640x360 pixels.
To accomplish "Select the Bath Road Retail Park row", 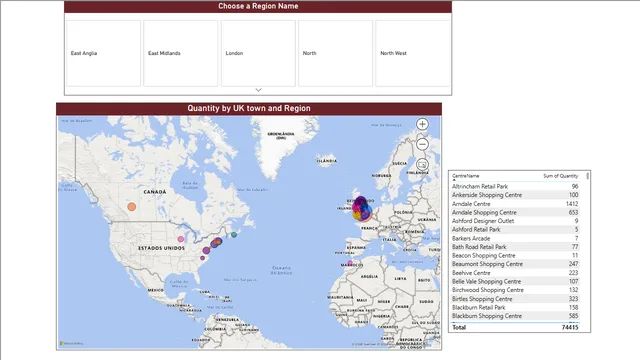I will pos(515,247).
